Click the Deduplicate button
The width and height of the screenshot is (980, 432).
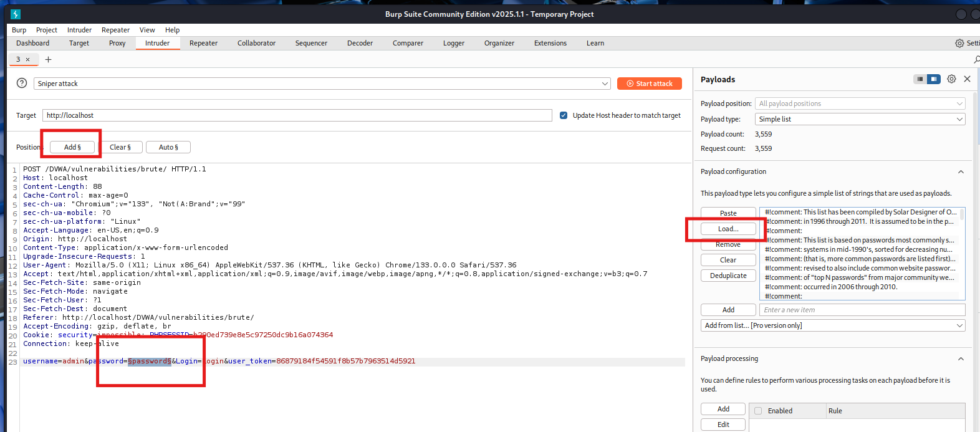(728, 276)
